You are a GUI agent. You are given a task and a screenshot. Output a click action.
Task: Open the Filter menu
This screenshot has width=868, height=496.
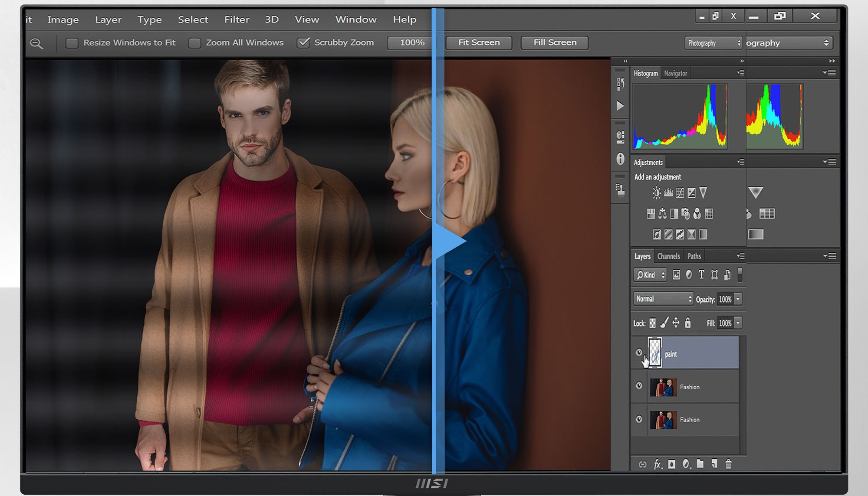tap(237, 20)
